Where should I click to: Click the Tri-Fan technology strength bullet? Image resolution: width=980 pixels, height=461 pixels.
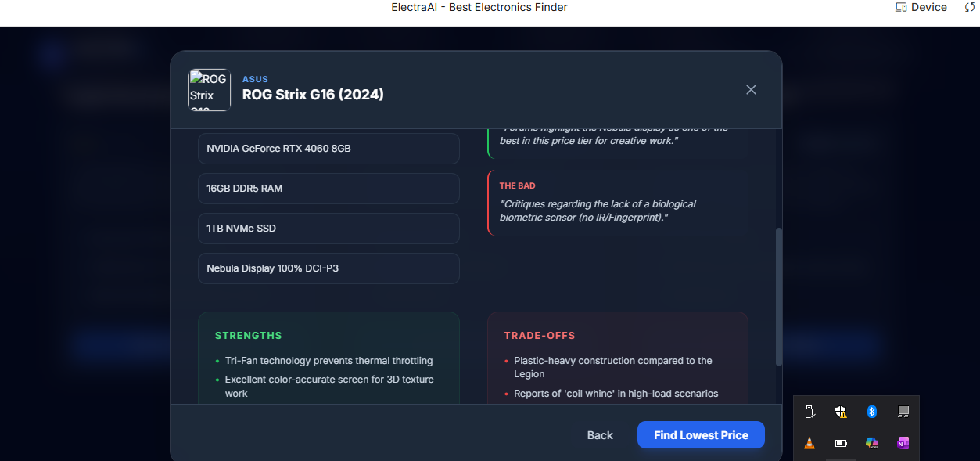(x=328, y=361)
